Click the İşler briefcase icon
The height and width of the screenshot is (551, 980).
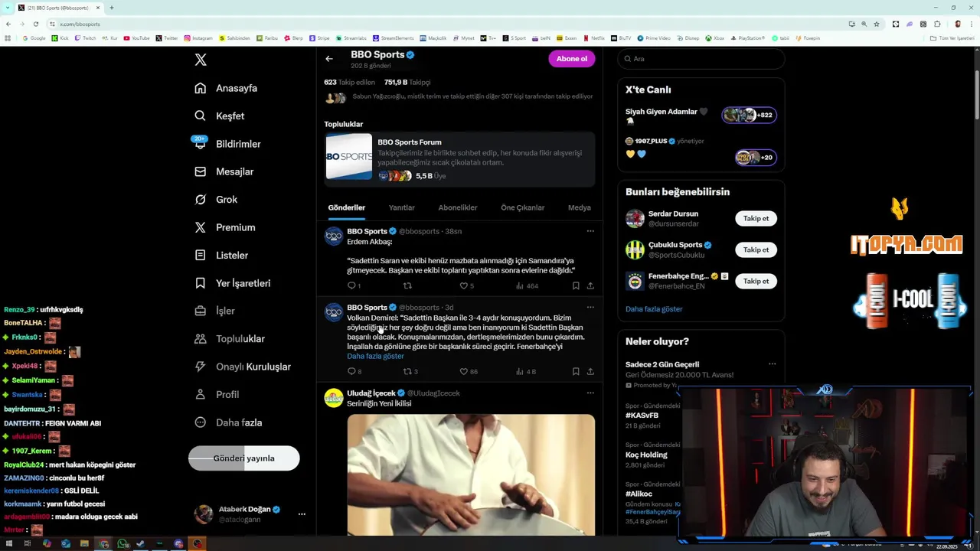click(201, 311)
